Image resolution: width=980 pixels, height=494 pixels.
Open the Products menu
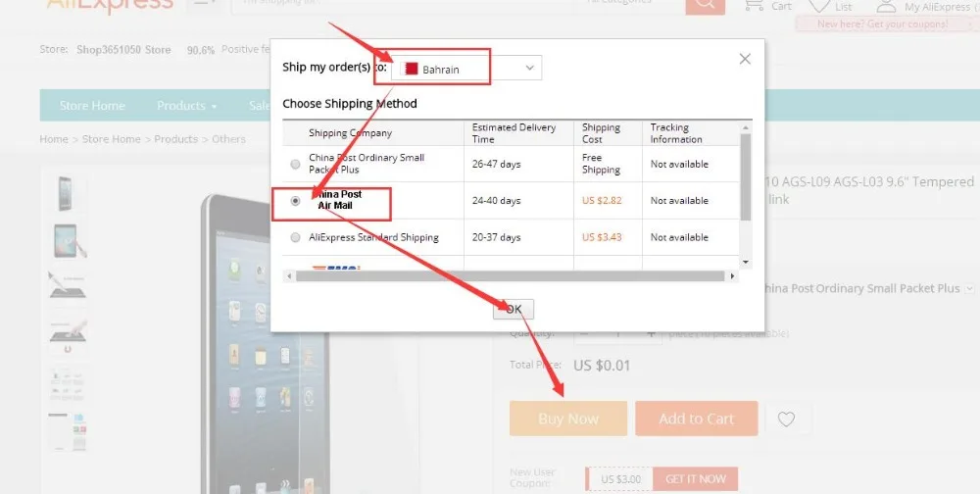click(x=186, y=105)
